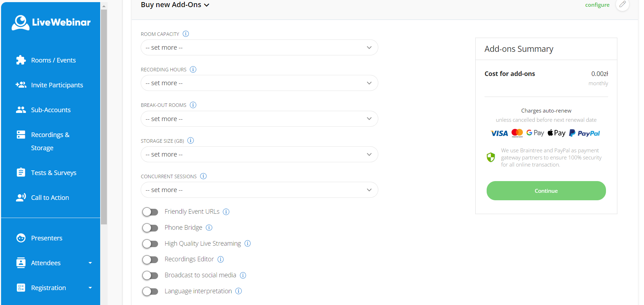Toggle Broadcast to social media
644x305 pixels.
click(150, 275)
